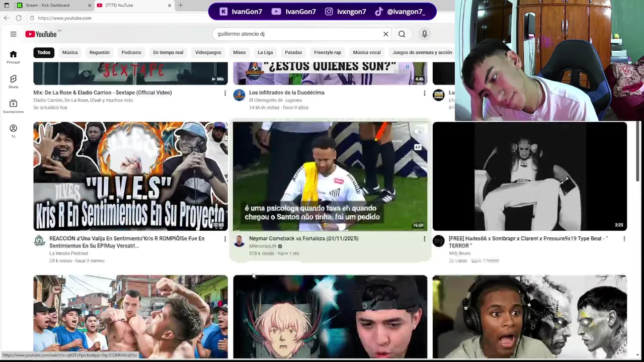The width and height of the screenshot is (644, 362).
Task: Open options menu for Neymar Comeback video
Action: (424, 239)
